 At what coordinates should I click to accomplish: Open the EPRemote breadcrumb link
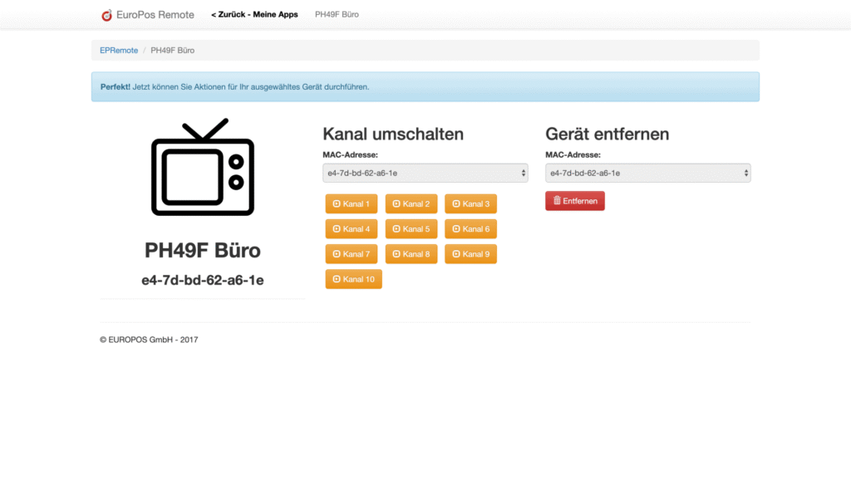(x=119, y=51)
